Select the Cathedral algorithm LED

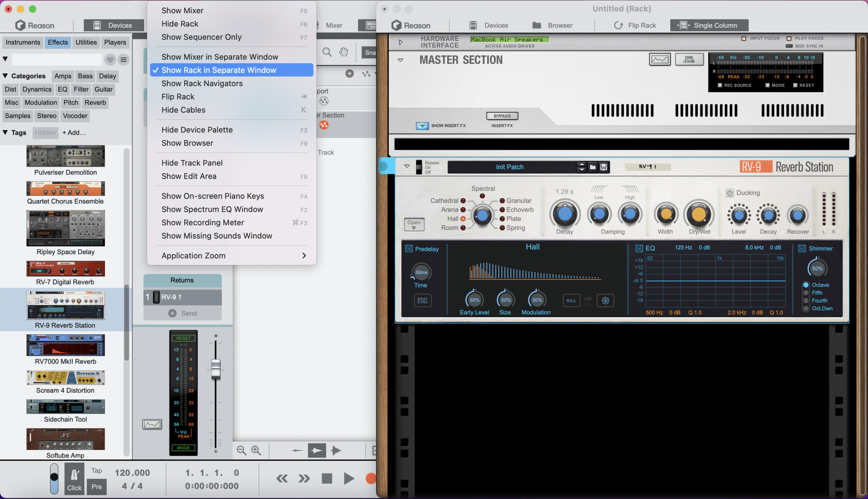tap(462, 201)
